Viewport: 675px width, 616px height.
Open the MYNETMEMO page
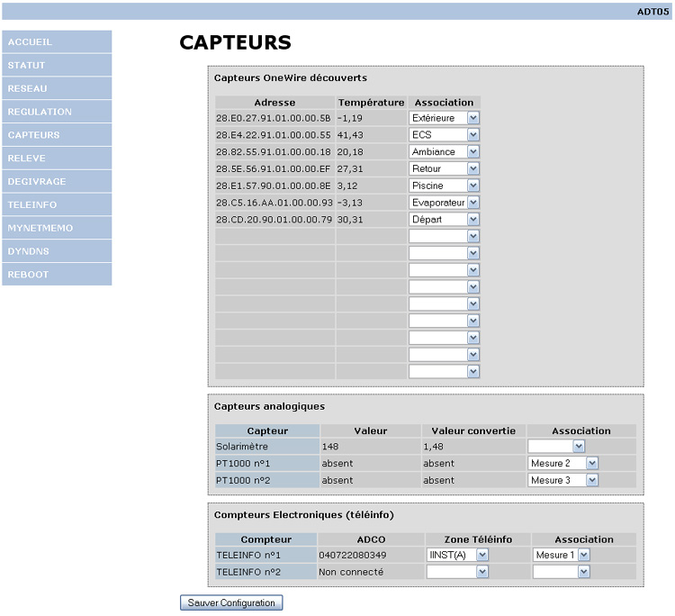click(x=57, y=228)
